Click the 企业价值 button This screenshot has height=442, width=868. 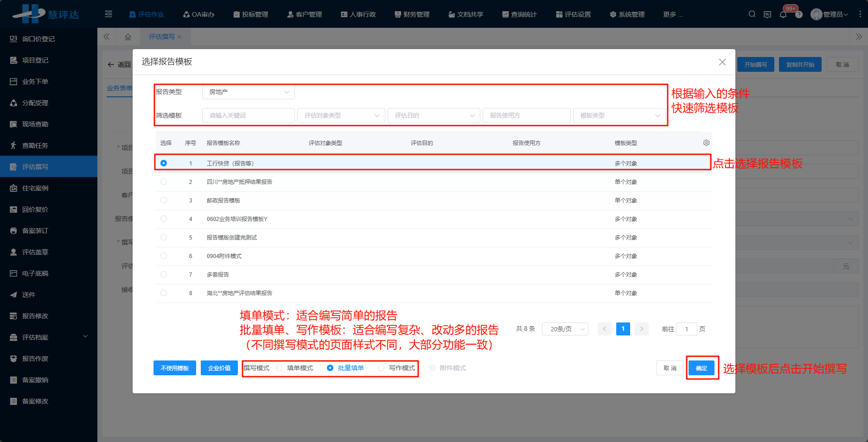[219, 368]
